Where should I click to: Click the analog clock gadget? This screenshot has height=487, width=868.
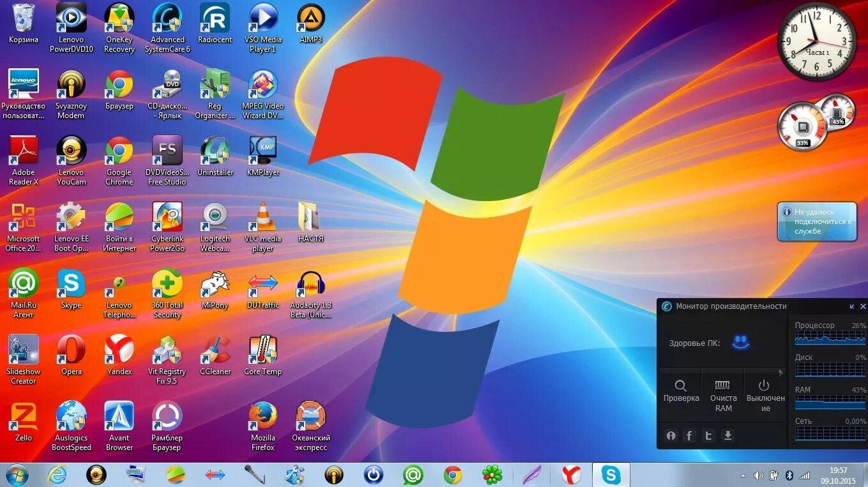point(816,41)
